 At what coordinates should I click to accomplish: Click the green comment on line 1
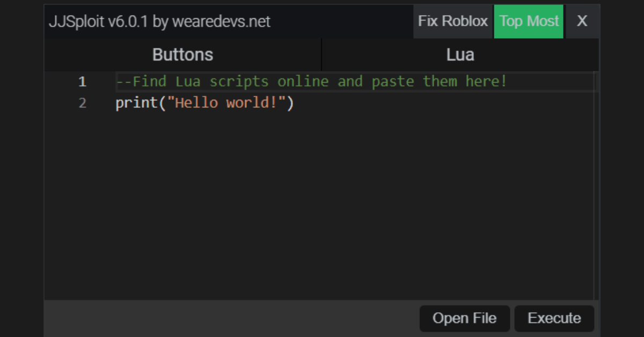(310, 81)
